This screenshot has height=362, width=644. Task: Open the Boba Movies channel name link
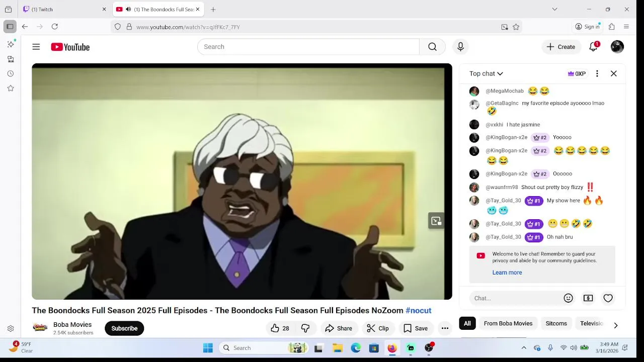[72, 324]
